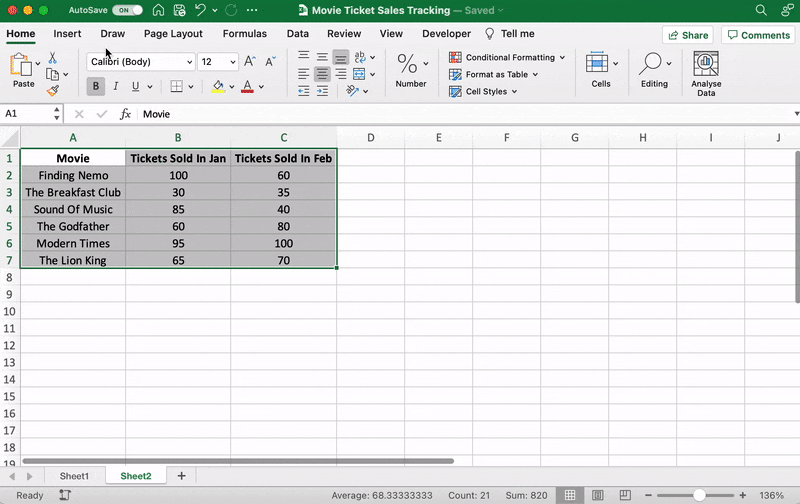Viewport: 800px width, 504px height.
Task: Select the Format Painter brush
Action: point(53,91)
